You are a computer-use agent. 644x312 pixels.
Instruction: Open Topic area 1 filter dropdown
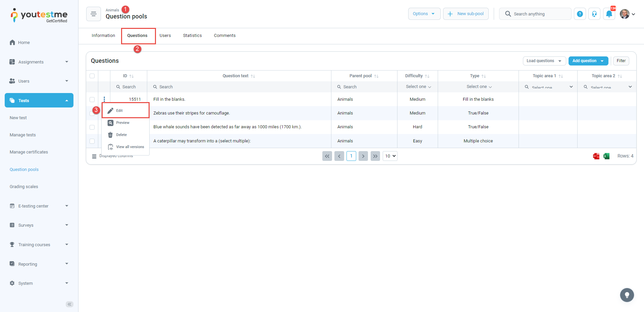click(x=548, y=87)
